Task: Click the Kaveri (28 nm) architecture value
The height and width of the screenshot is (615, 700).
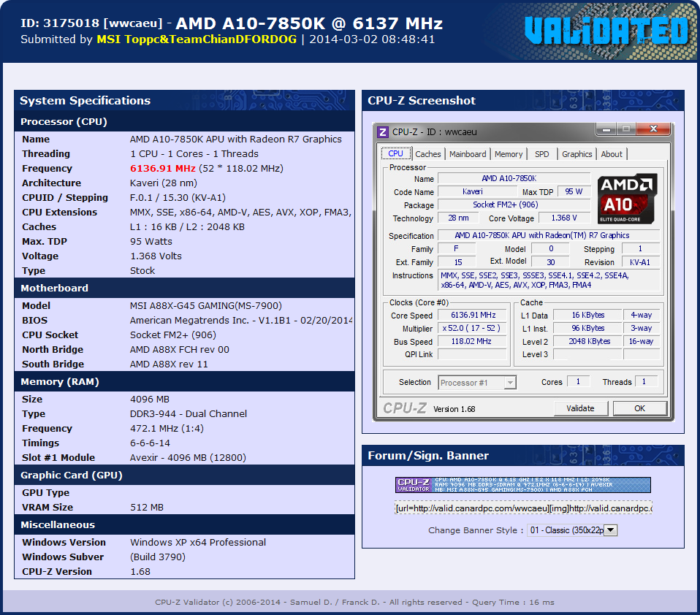Action: [164, 183]
